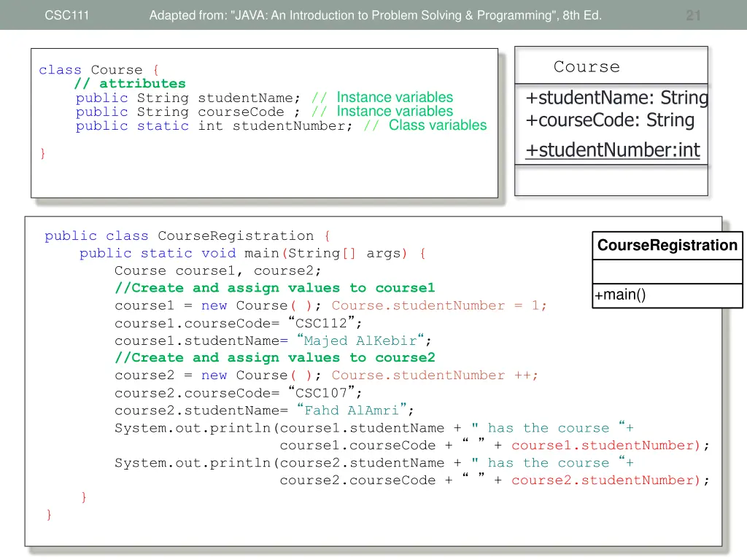747x560 pixels.
Task: Click the "CSC111" header label
Action: point(66,15)
